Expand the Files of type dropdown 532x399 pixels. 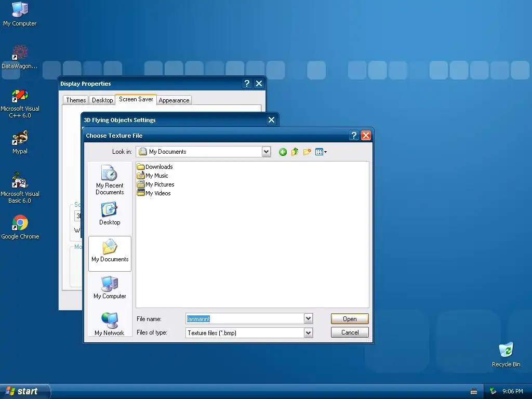tap(308, 333)
